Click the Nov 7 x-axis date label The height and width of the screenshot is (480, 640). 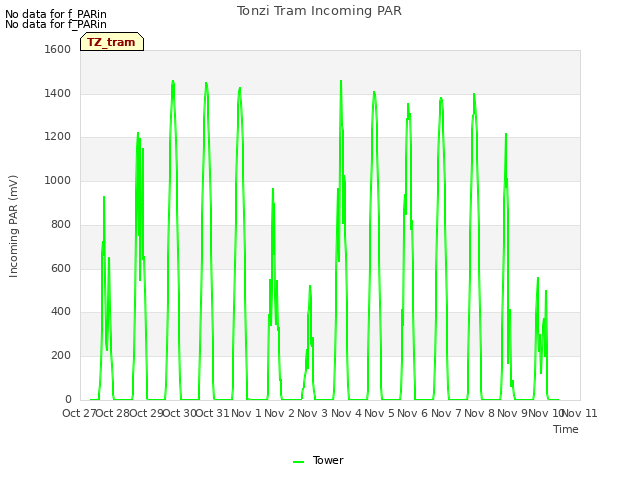(446, 413)
